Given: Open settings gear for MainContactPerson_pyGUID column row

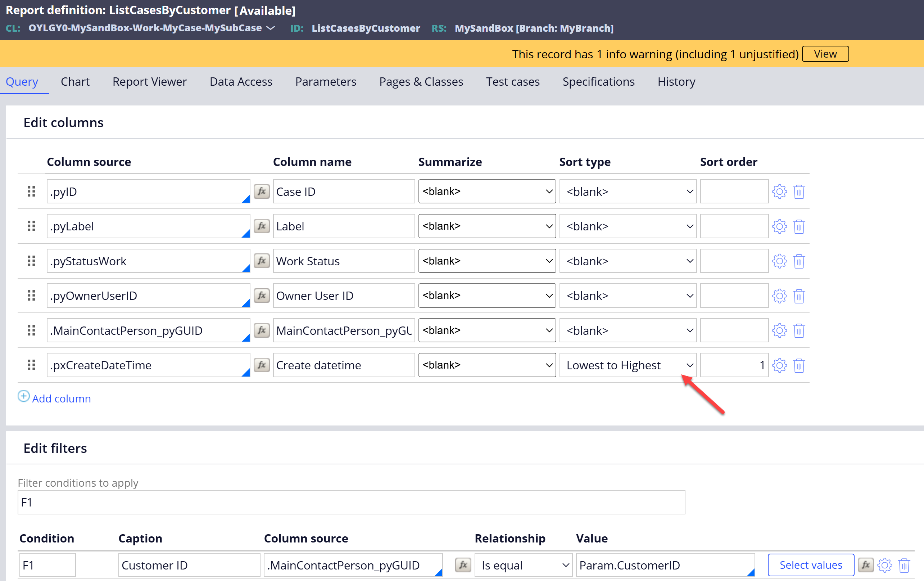Looking at the screenshot, I should pos(779,330).
